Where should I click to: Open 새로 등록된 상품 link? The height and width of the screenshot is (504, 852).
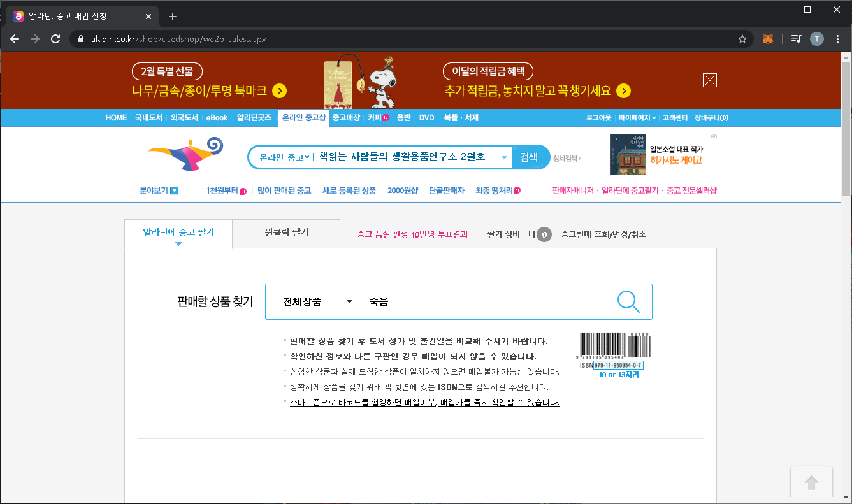[x=349, y=191]
